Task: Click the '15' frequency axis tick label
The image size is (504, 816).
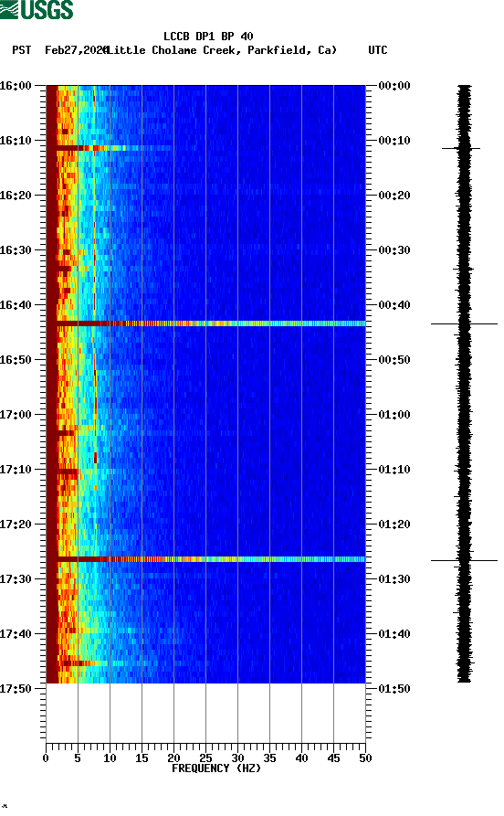Action: [142, 758]
